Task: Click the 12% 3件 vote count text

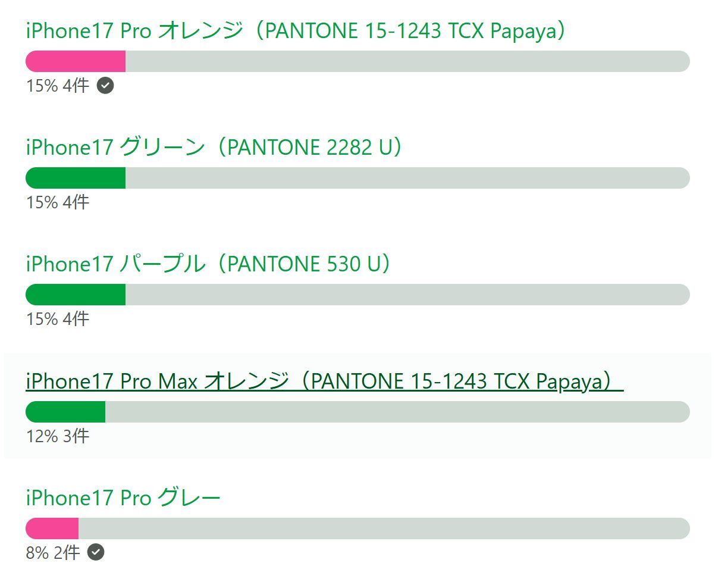Action: [x=58, y=436]
